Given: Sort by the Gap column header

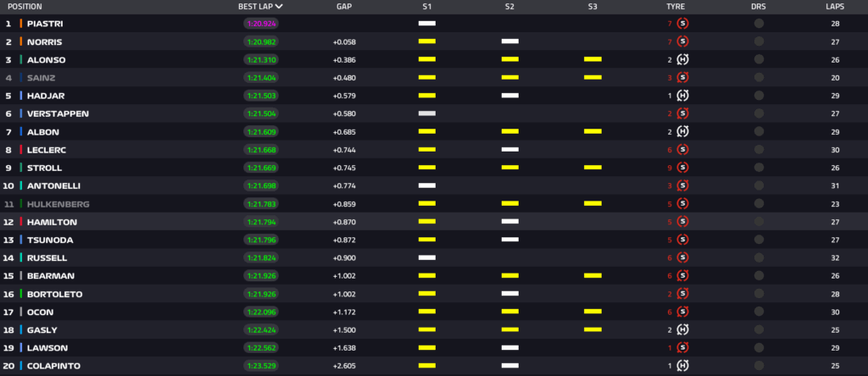Looking at the screenshot, I should point(344,6).
